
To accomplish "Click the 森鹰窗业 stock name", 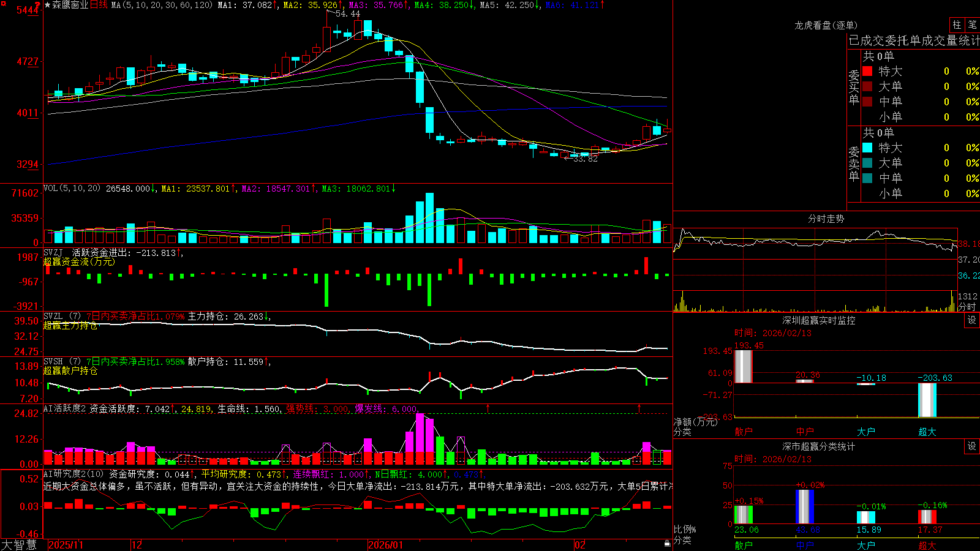I will (x=70, y=5).
